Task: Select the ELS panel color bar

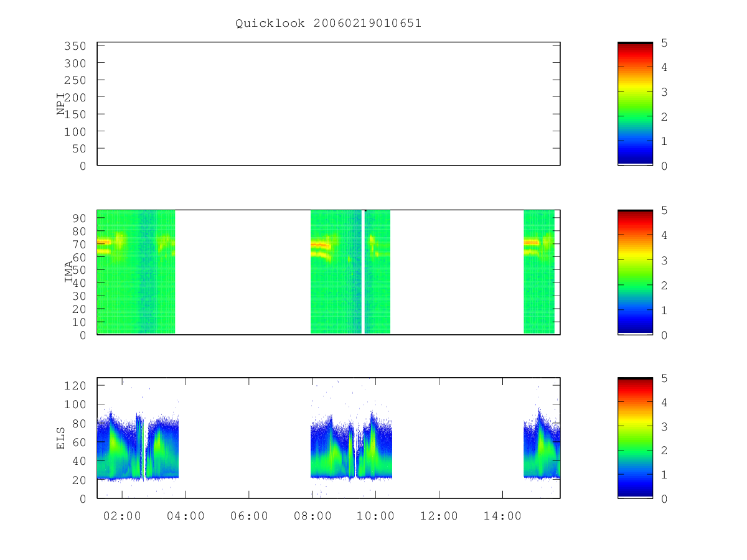Action: [x=635, y=438]
